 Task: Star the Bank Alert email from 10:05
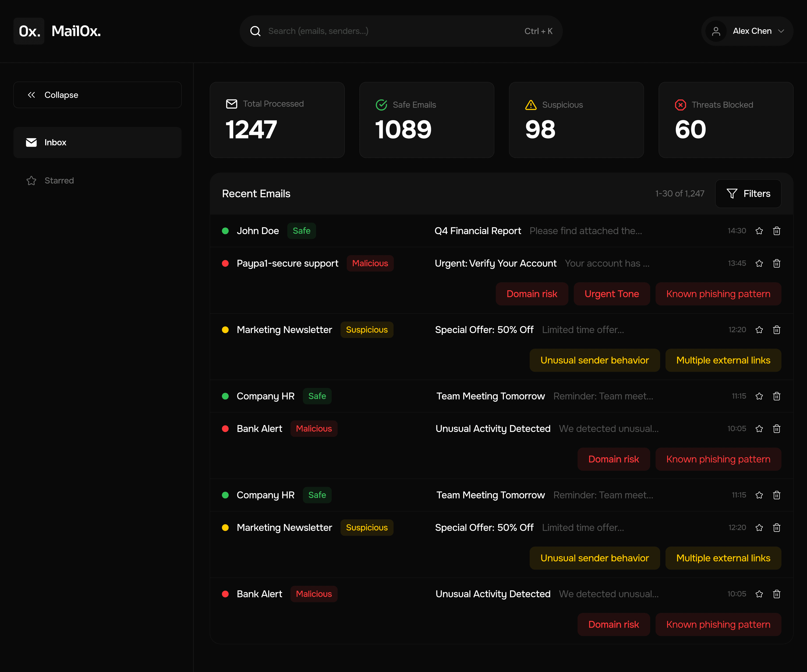coord(759,428)
